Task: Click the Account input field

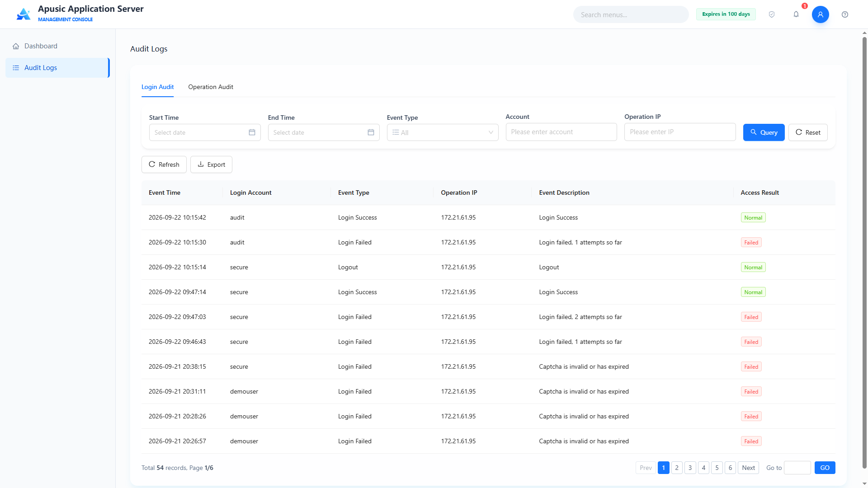Action: pos(561,132)
